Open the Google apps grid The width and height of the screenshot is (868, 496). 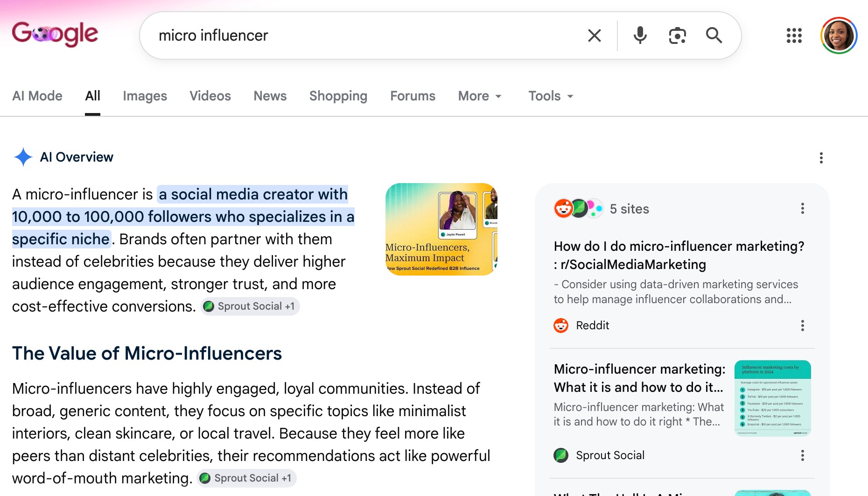point(794,35)
